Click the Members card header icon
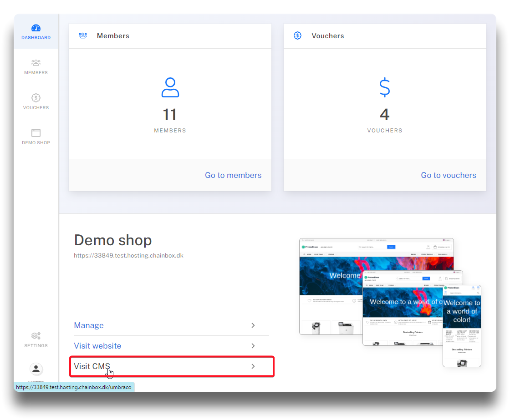The width and height of the screenshot is (510, 420). [x=83, y=35]
